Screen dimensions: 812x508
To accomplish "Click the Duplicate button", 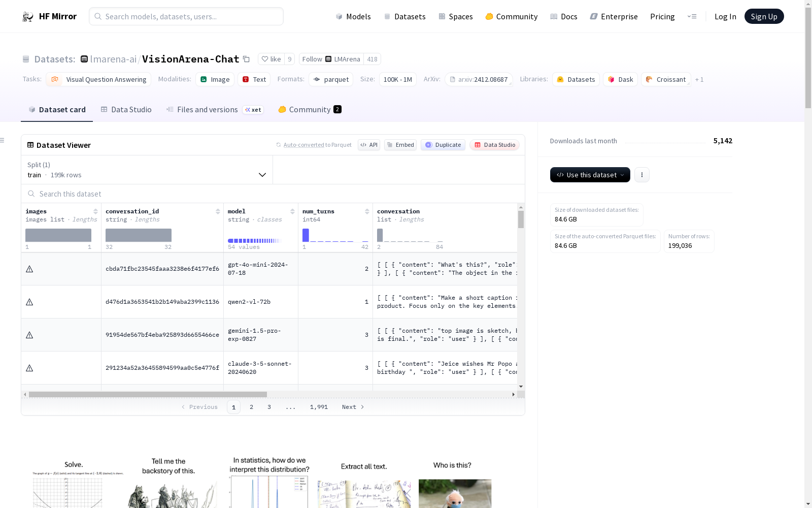I will [x=443, y=145].
